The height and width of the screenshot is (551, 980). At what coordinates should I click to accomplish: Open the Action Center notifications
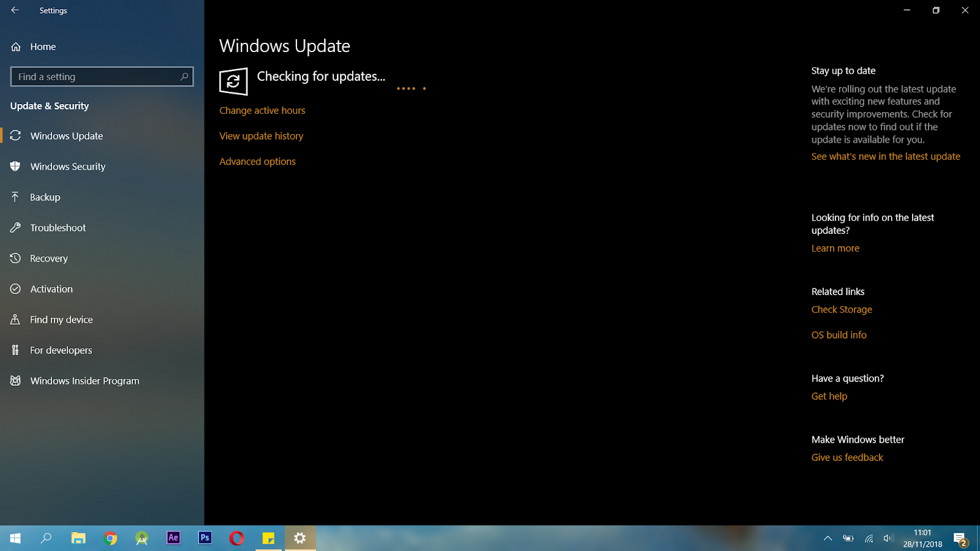click(959, 538)
